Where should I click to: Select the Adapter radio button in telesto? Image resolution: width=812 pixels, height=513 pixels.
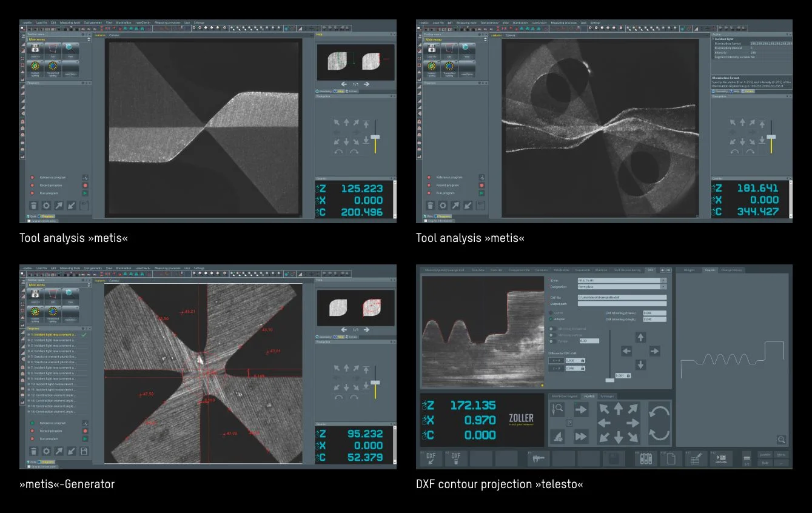551,318
